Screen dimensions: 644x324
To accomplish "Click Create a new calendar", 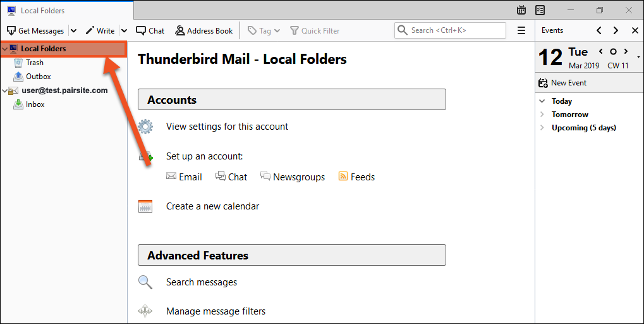I will [213, 206].
